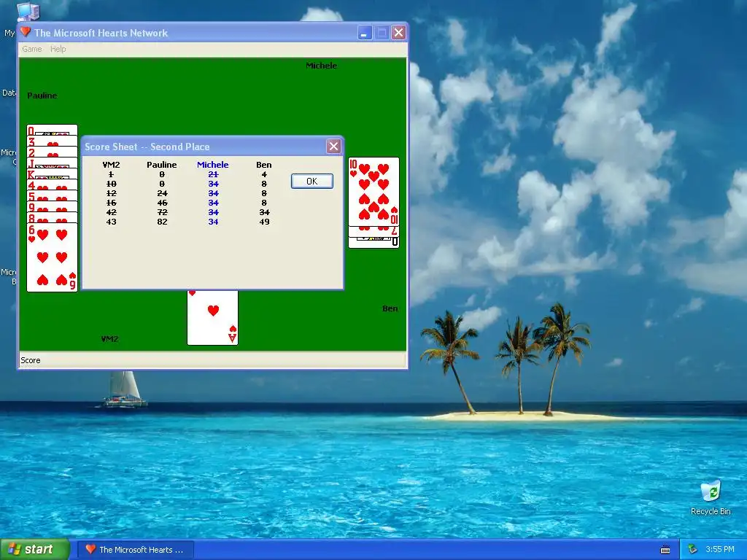Click the VM2 column header in the score sheet
Image resolution: width=747 pixels, height=560 pixels.
(111, 165)
